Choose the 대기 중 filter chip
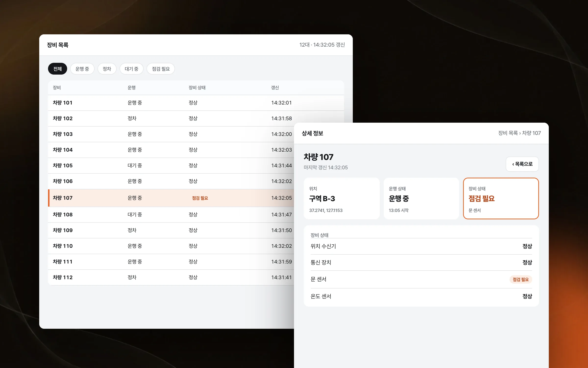 [131, 69]
